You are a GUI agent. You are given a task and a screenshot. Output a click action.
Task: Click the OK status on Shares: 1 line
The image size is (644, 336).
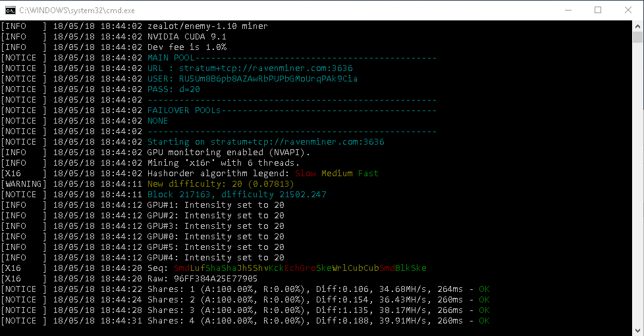(x=484, y=289)
